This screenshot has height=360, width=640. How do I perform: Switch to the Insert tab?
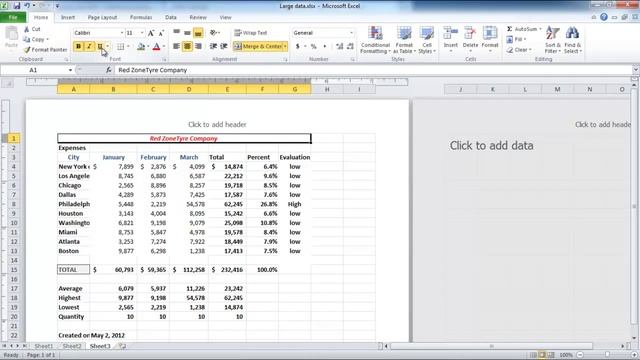tap(68, 18)
